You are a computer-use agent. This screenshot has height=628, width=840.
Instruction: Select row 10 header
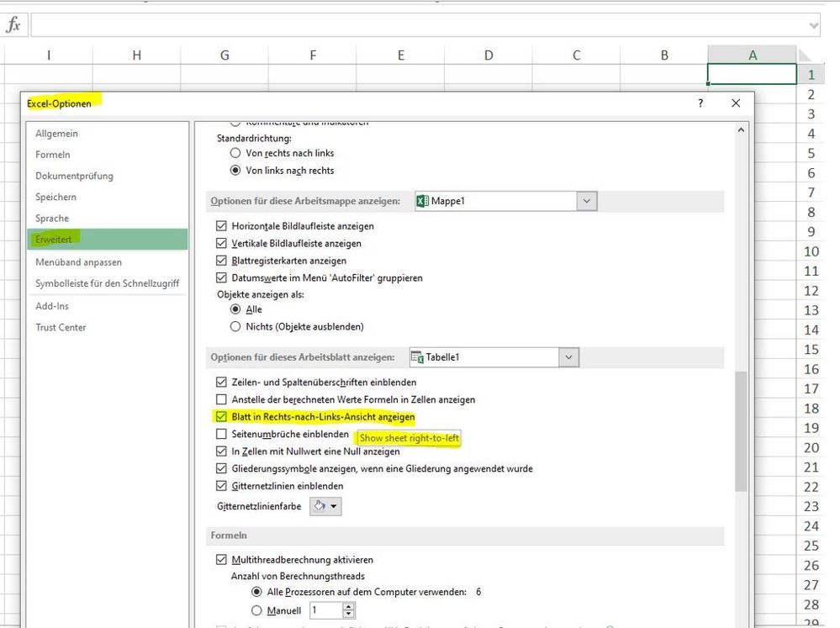tap(811, 251)
